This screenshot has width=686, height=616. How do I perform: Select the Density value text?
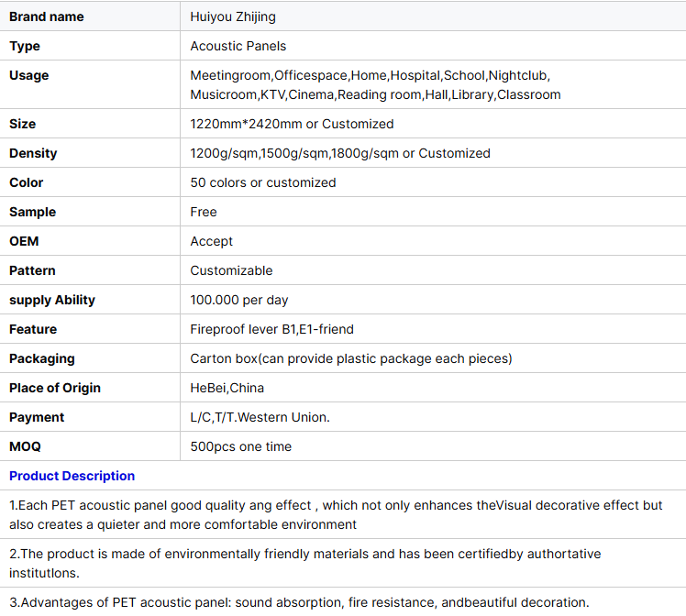pyautogui.click(x=340, y=153)
